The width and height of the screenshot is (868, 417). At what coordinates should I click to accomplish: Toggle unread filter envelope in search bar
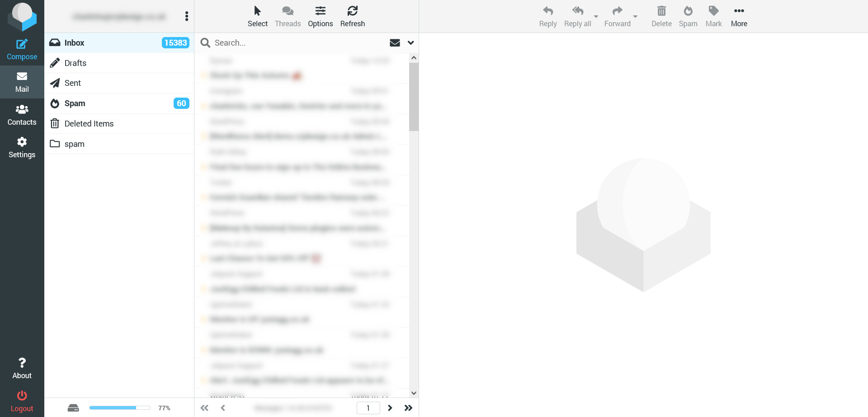(395, 42)
